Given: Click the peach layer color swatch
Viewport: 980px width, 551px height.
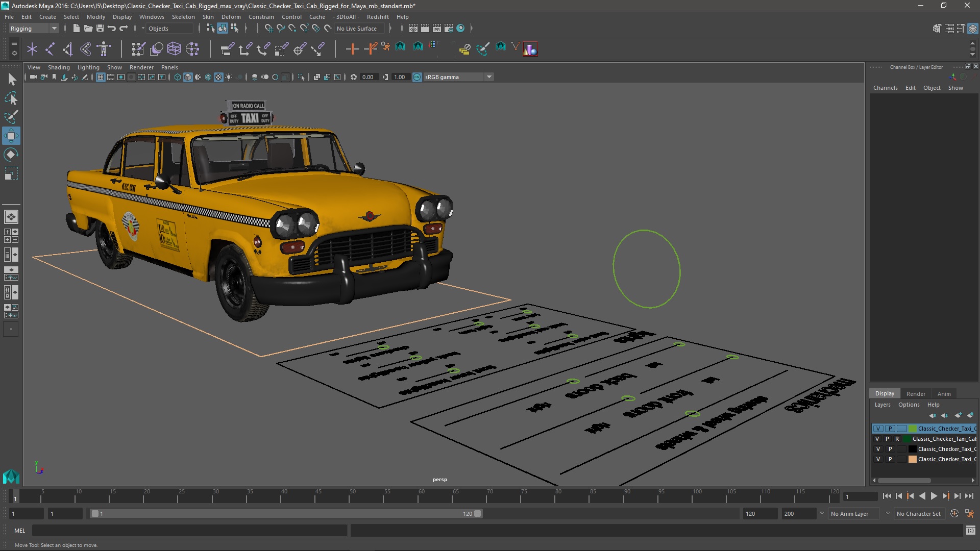Looking at the screenshot, I should click(x=912, y=459).
